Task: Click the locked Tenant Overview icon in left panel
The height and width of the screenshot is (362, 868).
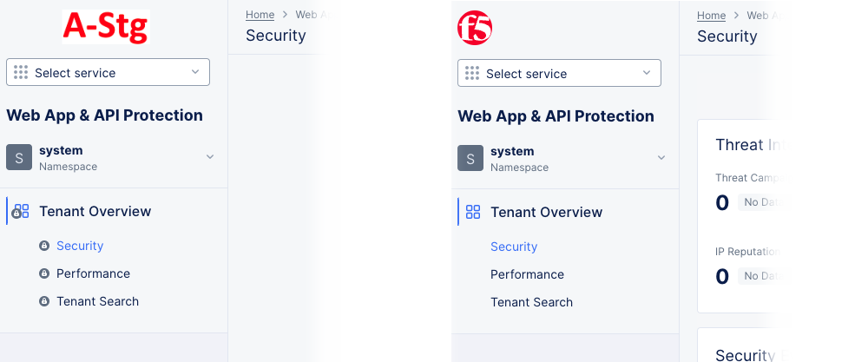Action: coord(22,211)
